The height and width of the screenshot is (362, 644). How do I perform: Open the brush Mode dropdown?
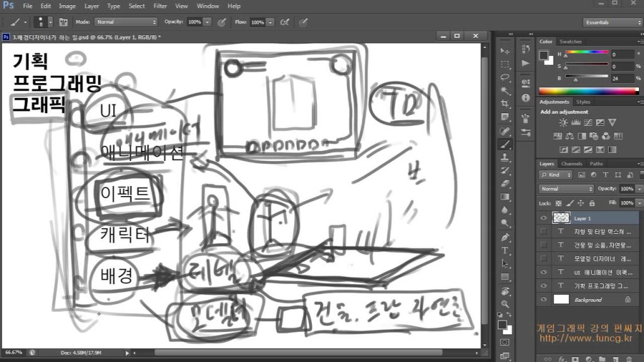[126, 22]
